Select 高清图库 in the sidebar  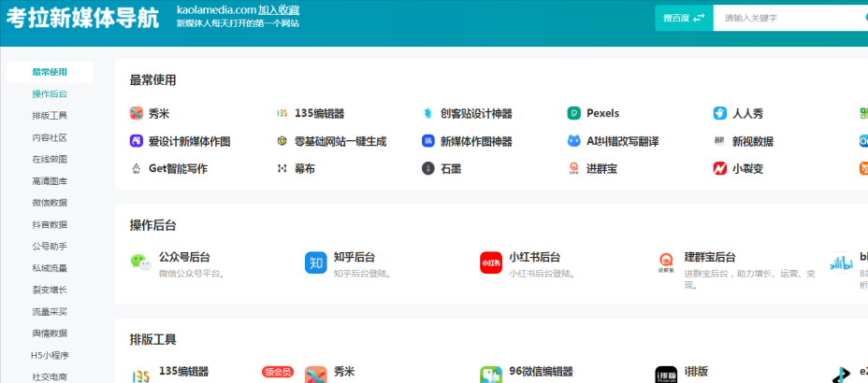(50, 180)
